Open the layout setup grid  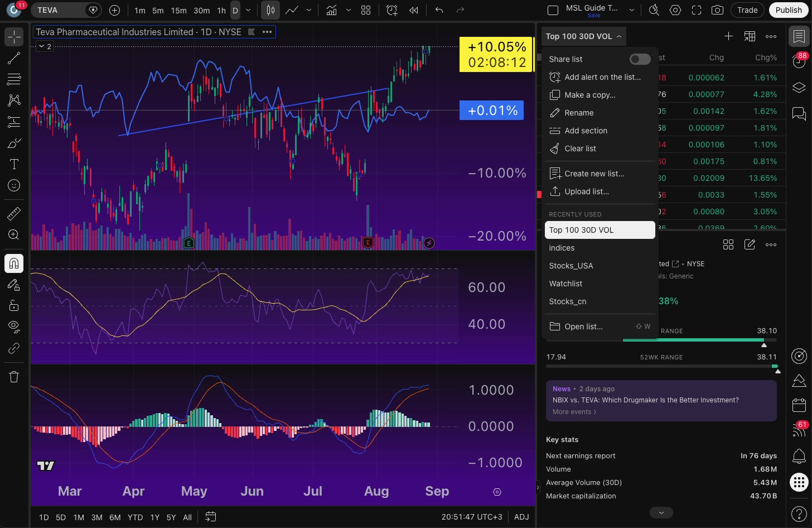pos(366,10)
